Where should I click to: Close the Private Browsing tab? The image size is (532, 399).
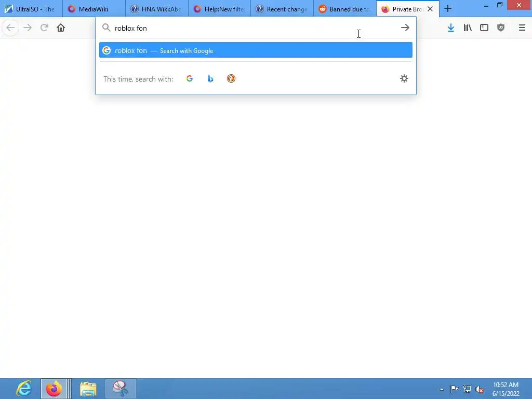click(430, 9)
